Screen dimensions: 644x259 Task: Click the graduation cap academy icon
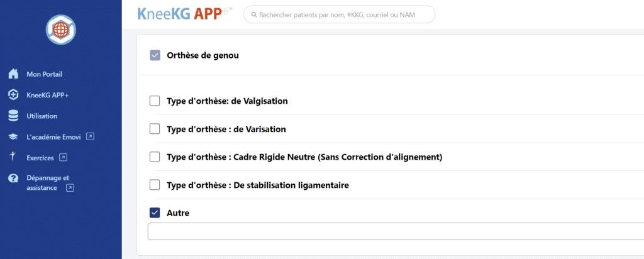[13, 136]
